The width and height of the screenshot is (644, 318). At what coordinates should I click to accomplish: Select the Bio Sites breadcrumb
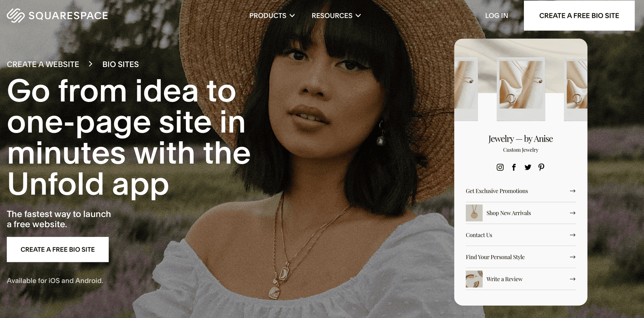pos(120,64)
